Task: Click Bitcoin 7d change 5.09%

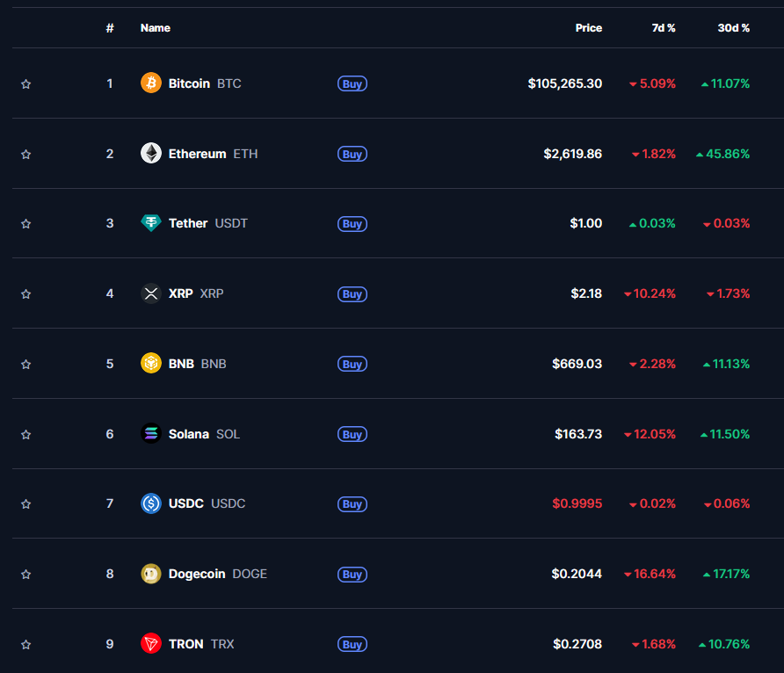Action: 652,83
